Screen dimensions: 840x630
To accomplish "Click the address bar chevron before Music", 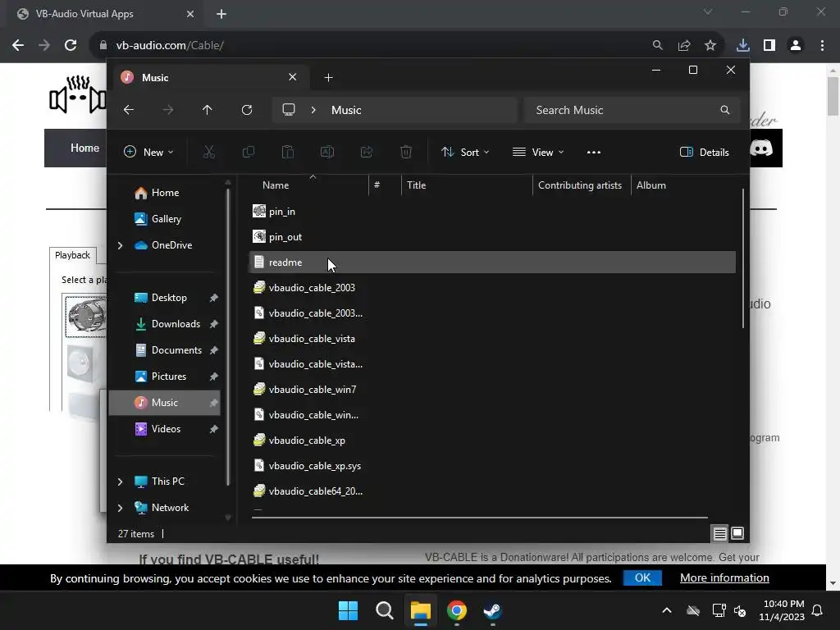I will click(313, 110).
